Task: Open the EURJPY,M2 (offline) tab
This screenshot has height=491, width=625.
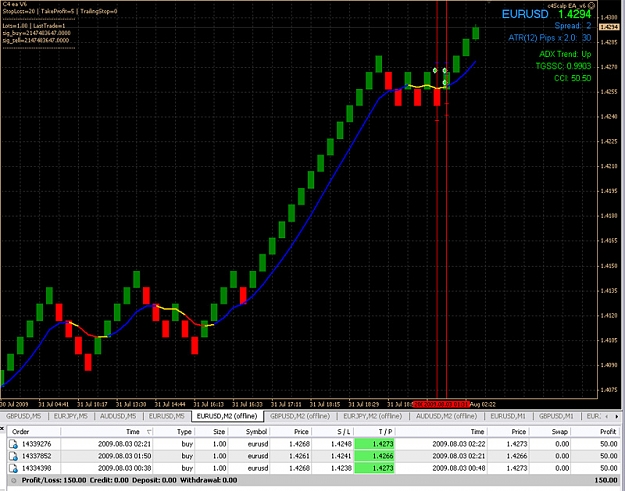Action: (x=372, y=416)
